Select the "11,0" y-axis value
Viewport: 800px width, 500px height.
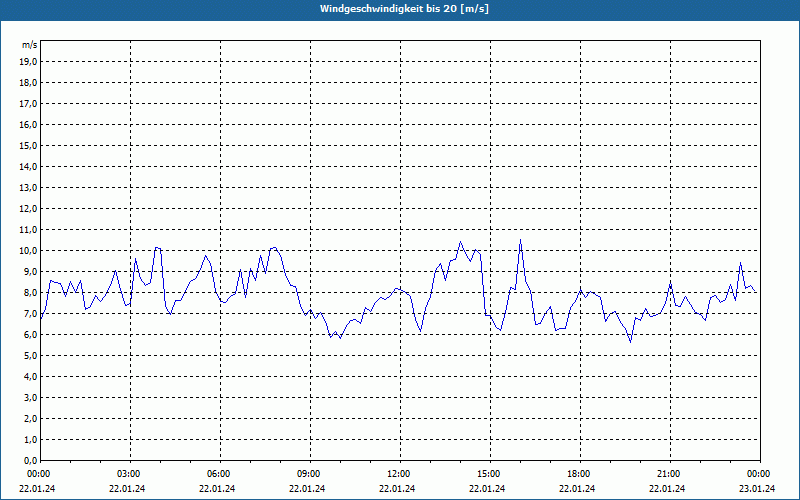pos(29,230)
